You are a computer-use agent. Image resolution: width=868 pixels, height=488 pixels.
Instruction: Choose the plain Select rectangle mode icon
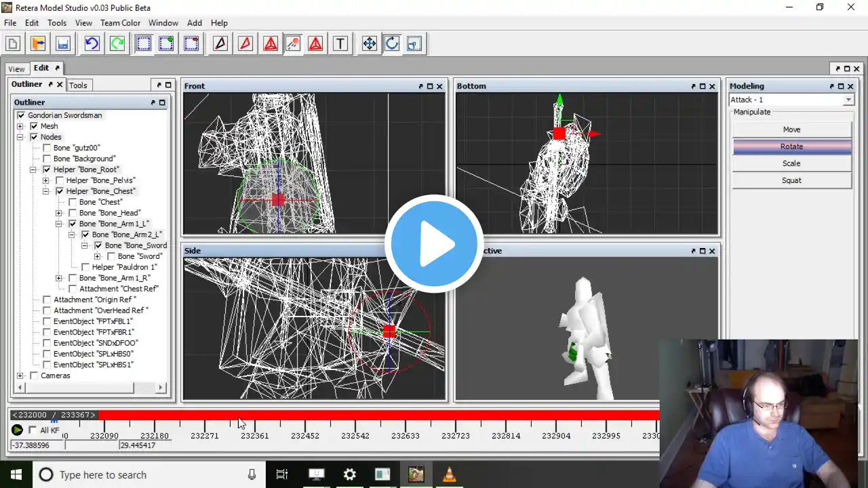(143, 44)
